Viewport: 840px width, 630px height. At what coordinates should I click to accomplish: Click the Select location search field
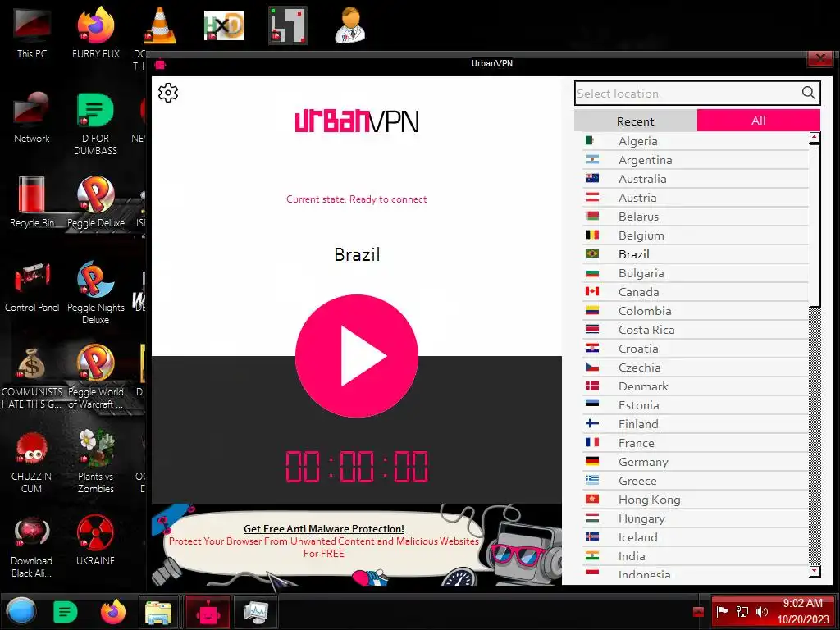(697, 94)
